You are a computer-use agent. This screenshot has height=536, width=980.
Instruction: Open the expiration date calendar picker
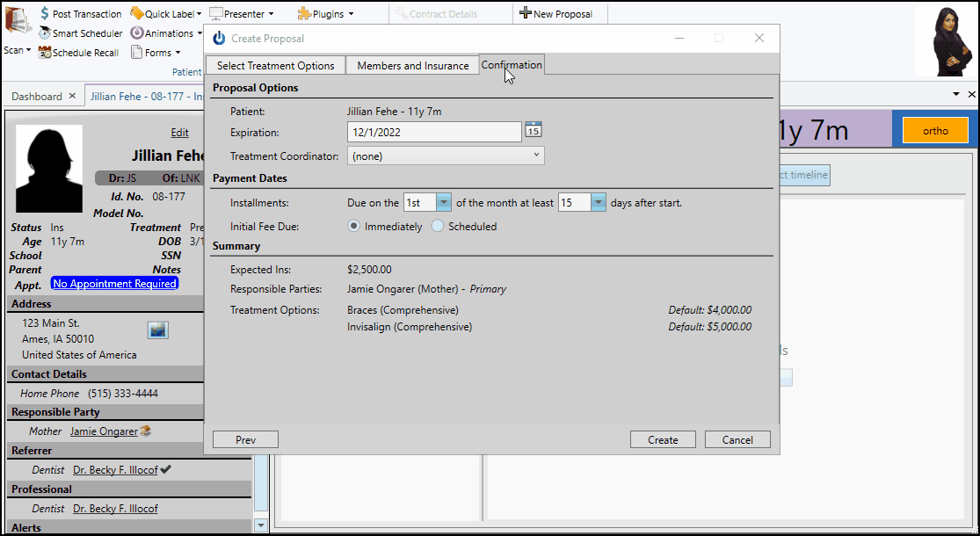point(534,130)
